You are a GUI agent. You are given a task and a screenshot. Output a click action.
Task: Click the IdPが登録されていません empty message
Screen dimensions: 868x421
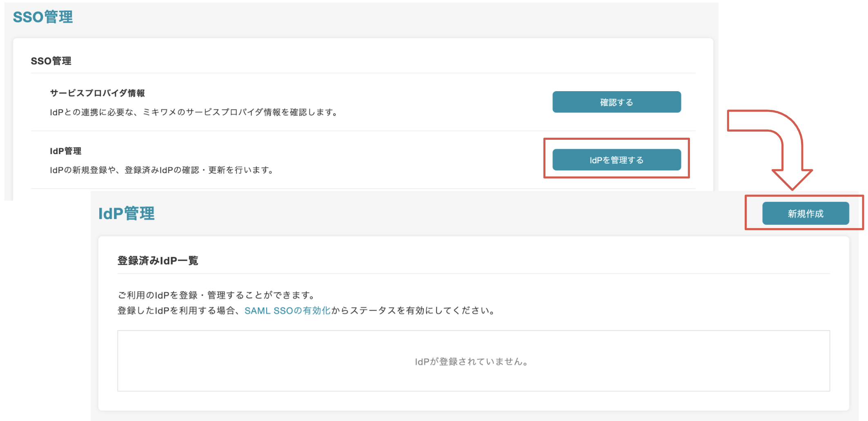(472, 362)
